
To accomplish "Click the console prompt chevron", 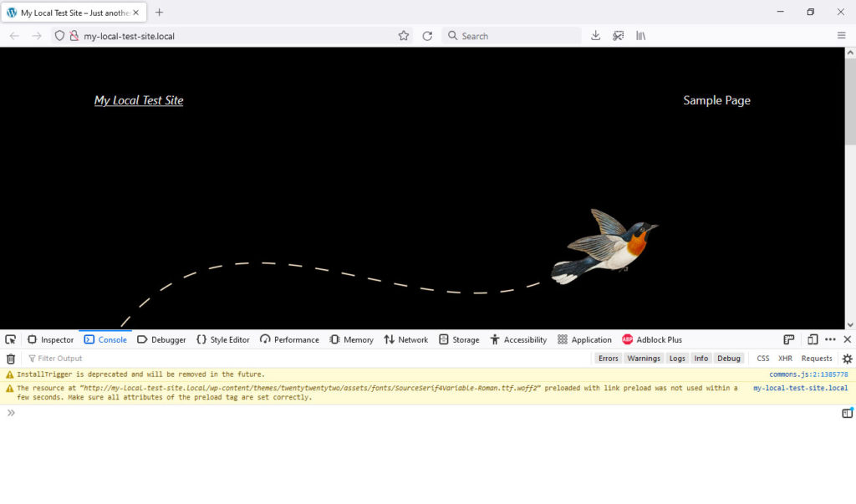I will (11, 413).
